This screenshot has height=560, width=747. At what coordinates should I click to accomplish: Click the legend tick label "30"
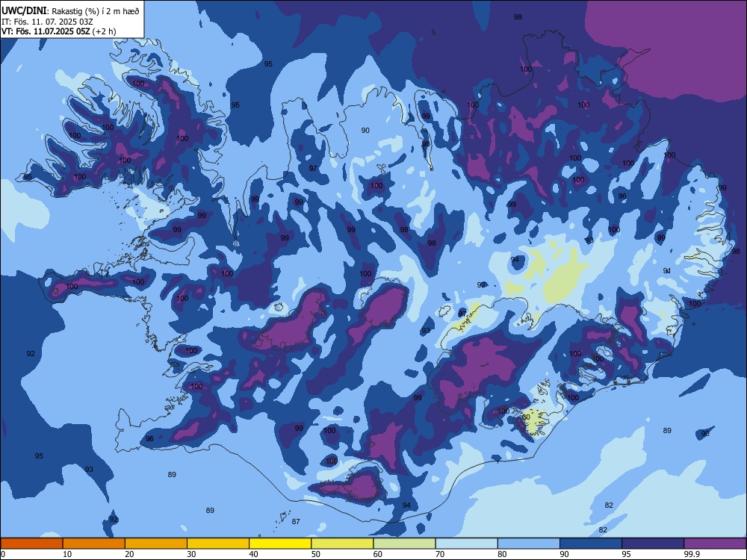(x=191, y=554)
